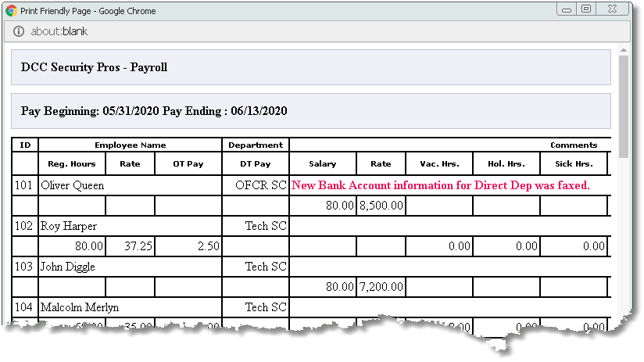Click the red New Bank Account comment
Screen dimensions: 644x362
pos(441,185)
